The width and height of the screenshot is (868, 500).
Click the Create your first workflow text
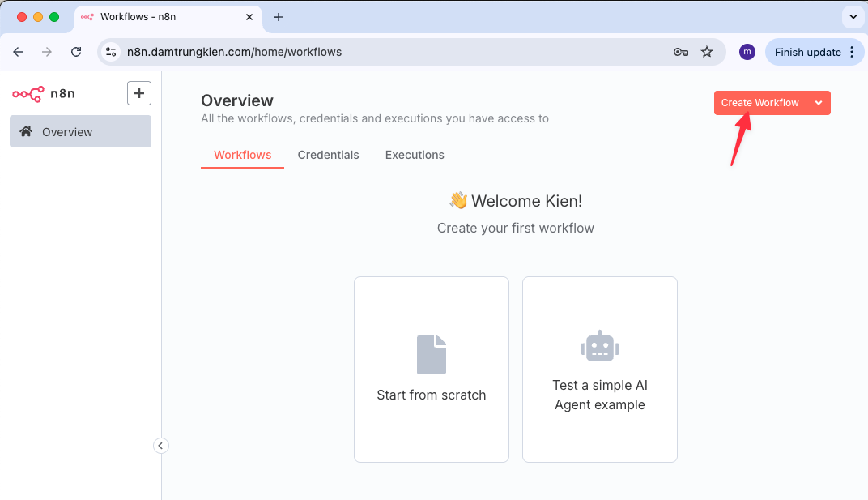[x=515, y=228]
